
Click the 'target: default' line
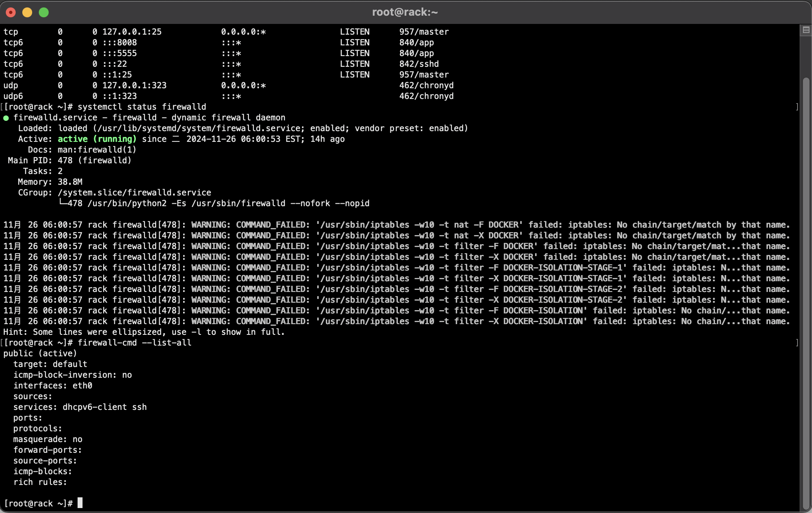click(x=50, y=364)
